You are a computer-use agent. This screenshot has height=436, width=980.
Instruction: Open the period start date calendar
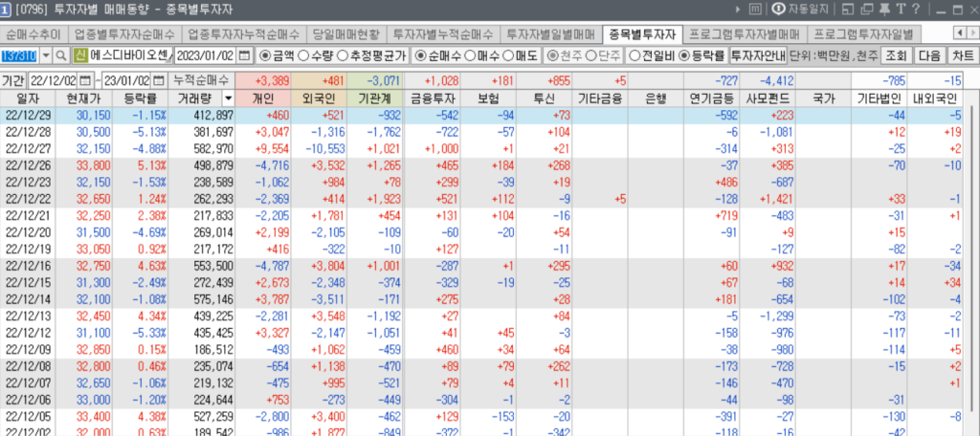(86, 80)
